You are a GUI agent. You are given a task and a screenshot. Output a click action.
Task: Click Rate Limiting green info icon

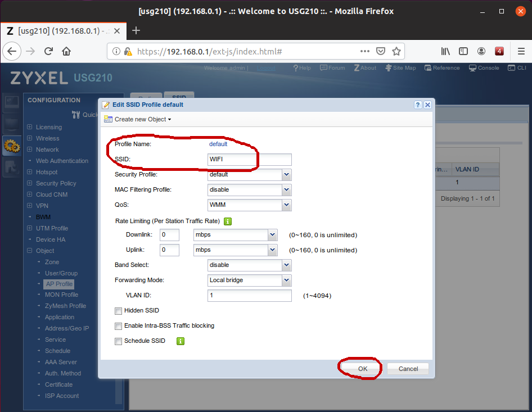point(228,221)
